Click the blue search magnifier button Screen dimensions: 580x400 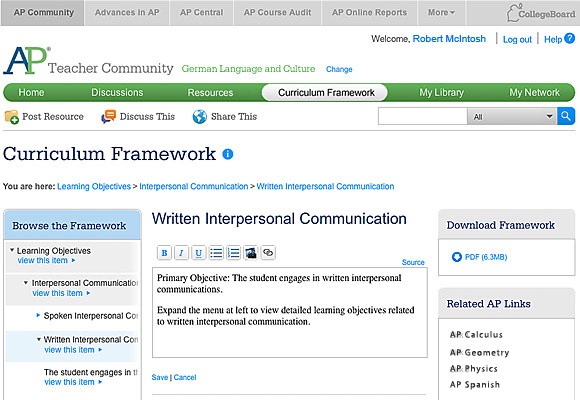pos(566,116)
